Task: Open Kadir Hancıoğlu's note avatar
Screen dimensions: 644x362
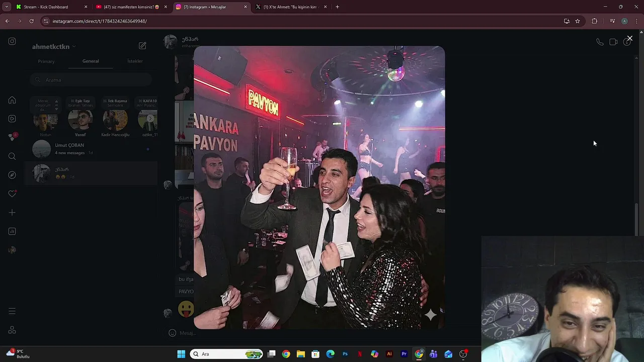Action: click(x=115, y=120)
